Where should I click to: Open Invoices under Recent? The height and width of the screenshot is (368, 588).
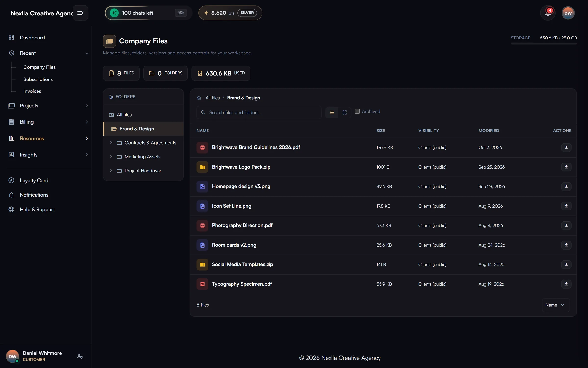[32, 91]
